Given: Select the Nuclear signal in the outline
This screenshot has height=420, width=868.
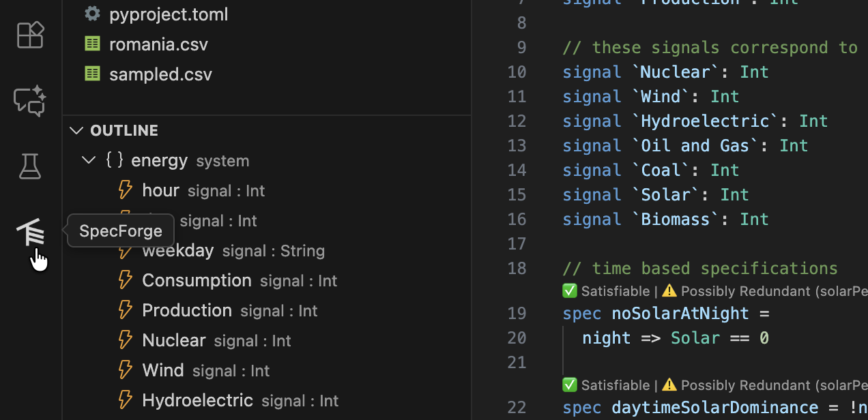Looking at the screenshot, I should coord(174,340).
